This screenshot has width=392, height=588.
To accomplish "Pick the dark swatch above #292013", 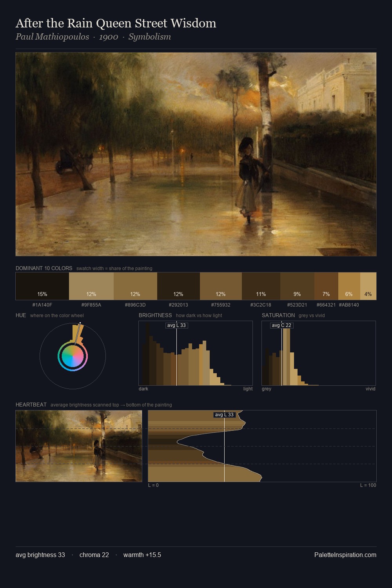I will (178, 286).
